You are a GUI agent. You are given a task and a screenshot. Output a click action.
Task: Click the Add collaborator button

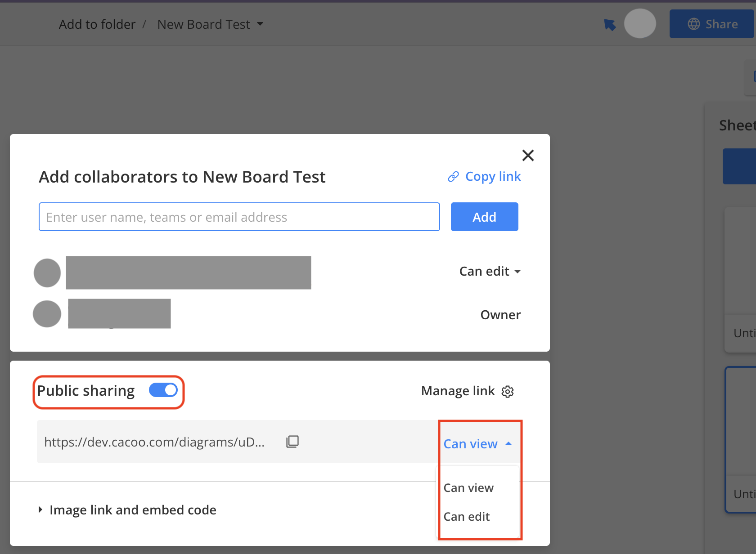tap(485, 217)
